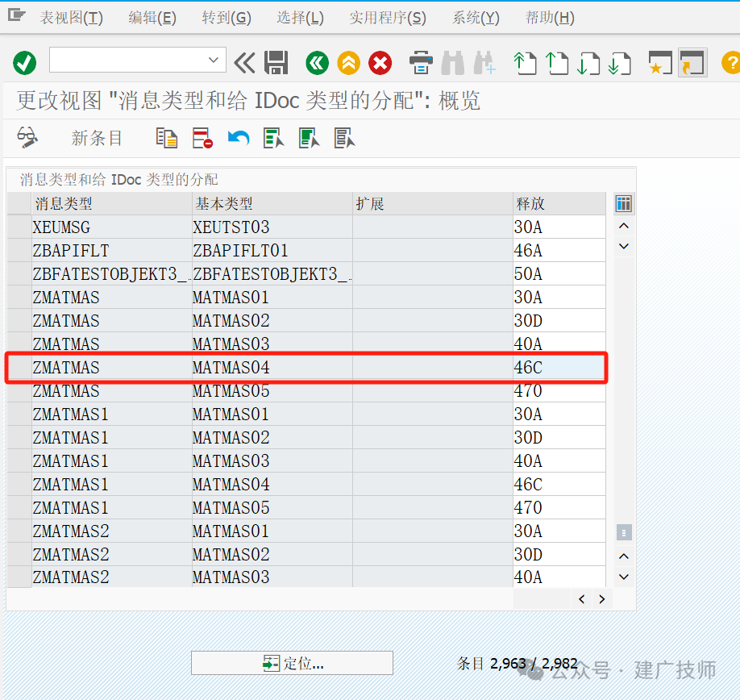Image resolution: width=740 pixels, height=700 pixels.
Task: Select row selector for ZMATMAS MATMAS04 row
Action: point(19,368)
